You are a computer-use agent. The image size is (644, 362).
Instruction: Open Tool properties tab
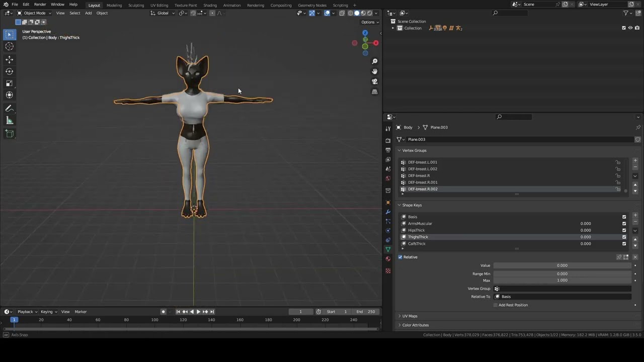click(388, 129)
